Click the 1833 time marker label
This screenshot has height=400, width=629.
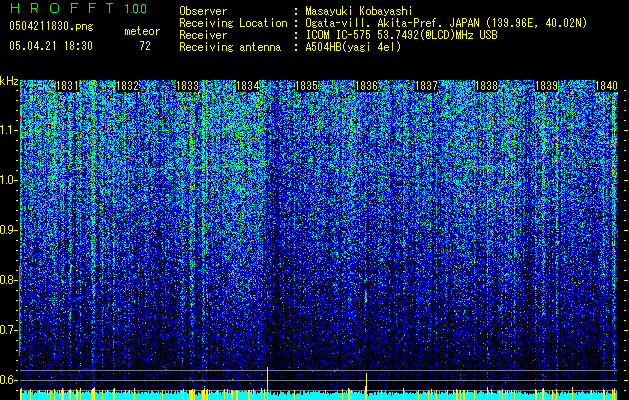[187, 86]
